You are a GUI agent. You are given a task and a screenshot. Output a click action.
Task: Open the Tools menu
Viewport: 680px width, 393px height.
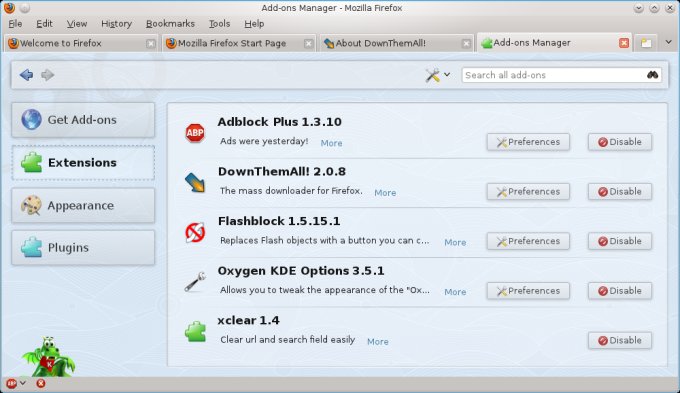pyautogui.click(x=219, y=23)
